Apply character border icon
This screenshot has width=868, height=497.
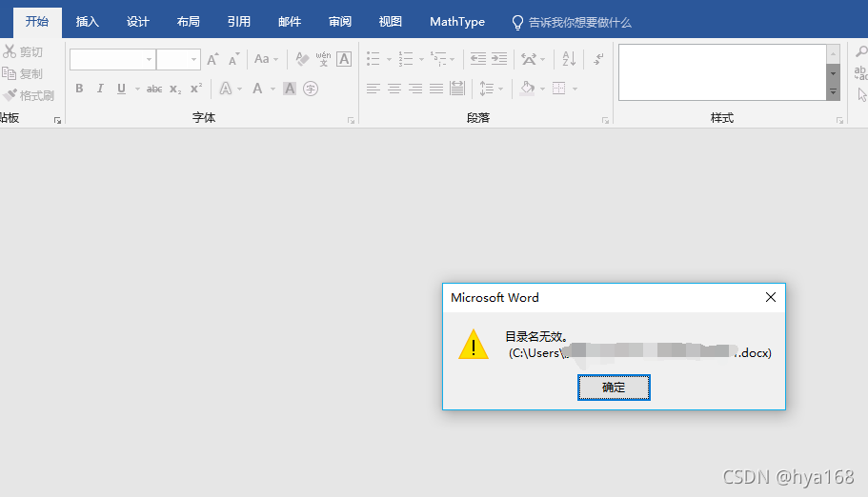(x=344, y=59)
